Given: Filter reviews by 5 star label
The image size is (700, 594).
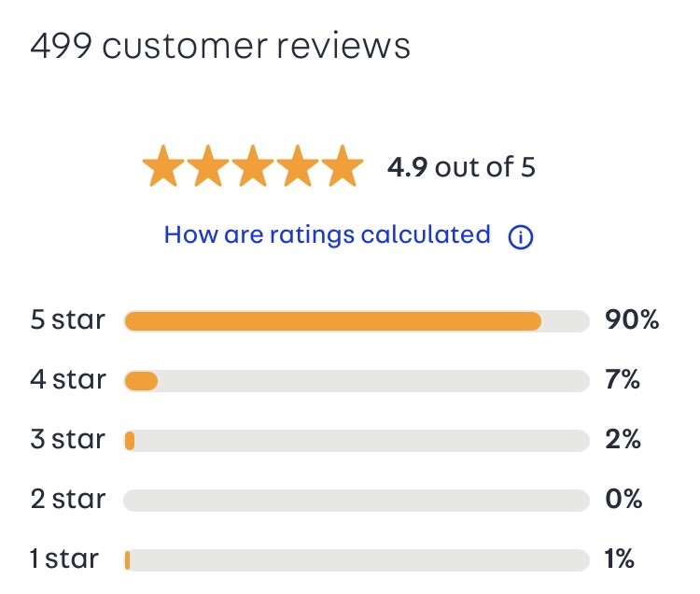Looking at the screenshot, I should pos(68,319).
